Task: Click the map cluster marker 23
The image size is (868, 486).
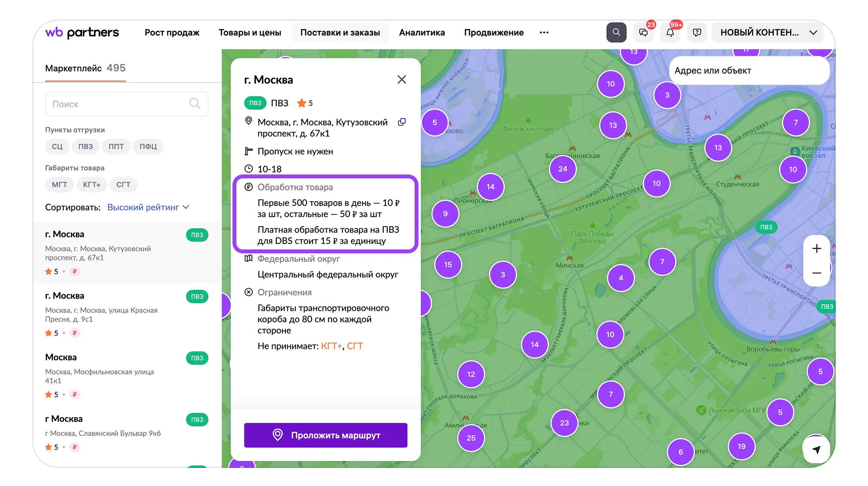Action: [x=564, y=423]
